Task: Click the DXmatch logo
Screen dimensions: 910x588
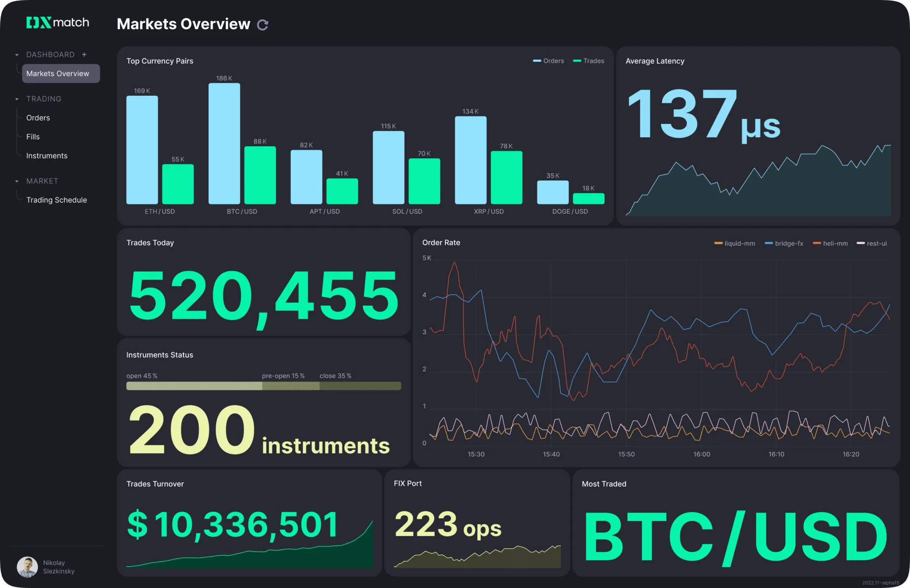Action: 58,22
